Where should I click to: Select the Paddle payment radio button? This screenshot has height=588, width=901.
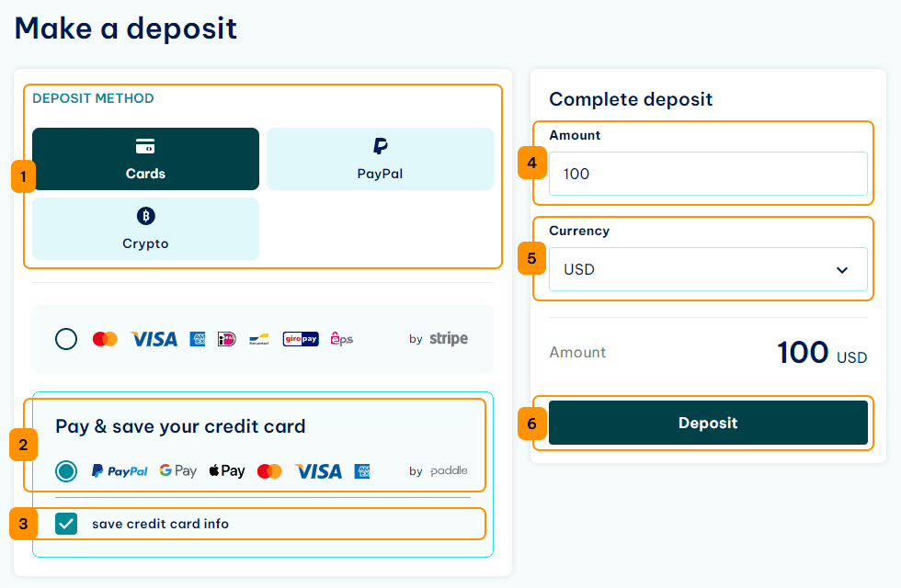pyautogui.click(x=66, y=470)
